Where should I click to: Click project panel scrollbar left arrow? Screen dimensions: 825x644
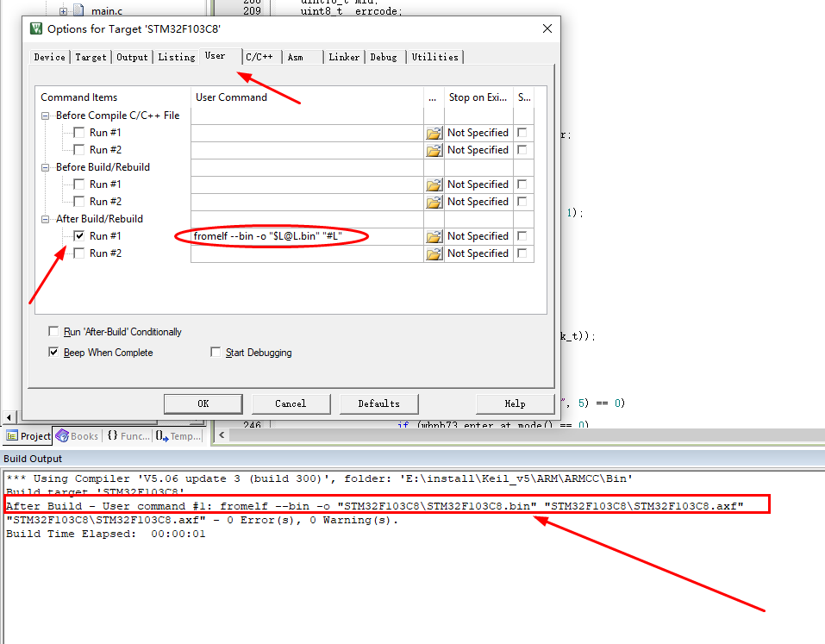click(x=9, y=417)
